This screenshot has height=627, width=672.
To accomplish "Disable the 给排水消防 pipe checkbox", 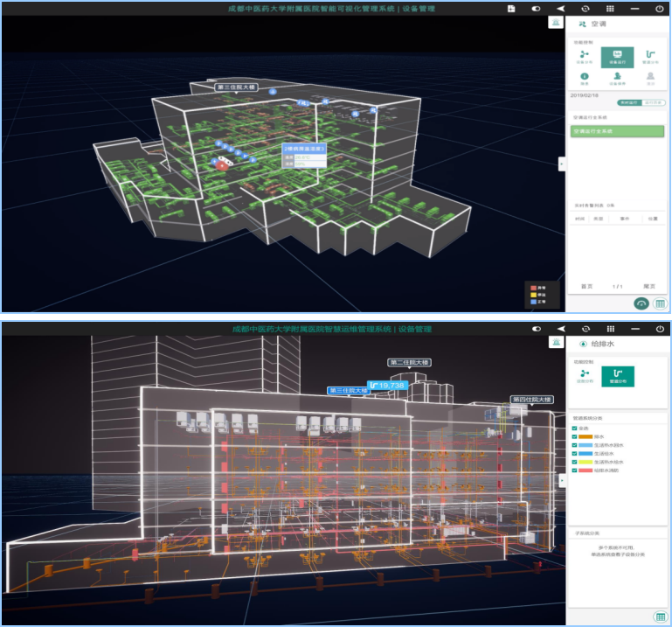I will (x=573, y=471).
